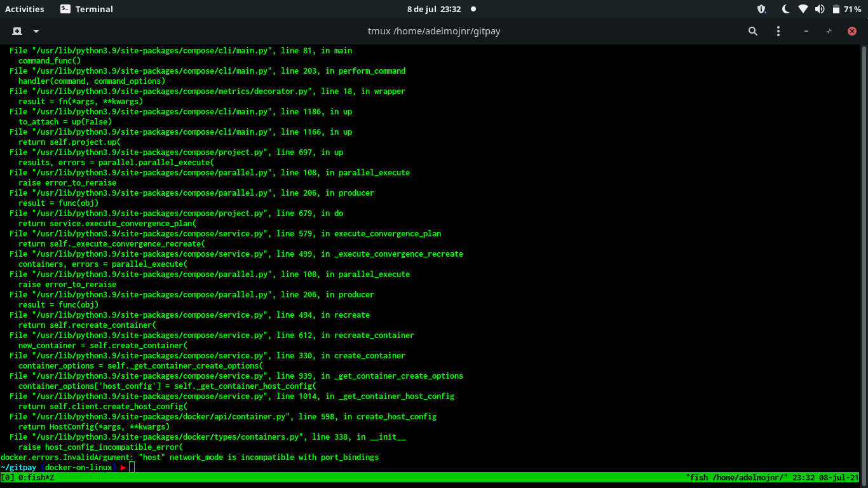Click the line 579 execute_convergence_plan trace
The width and height of the screenshot is (868, 488).
click(x=225, y=233)
